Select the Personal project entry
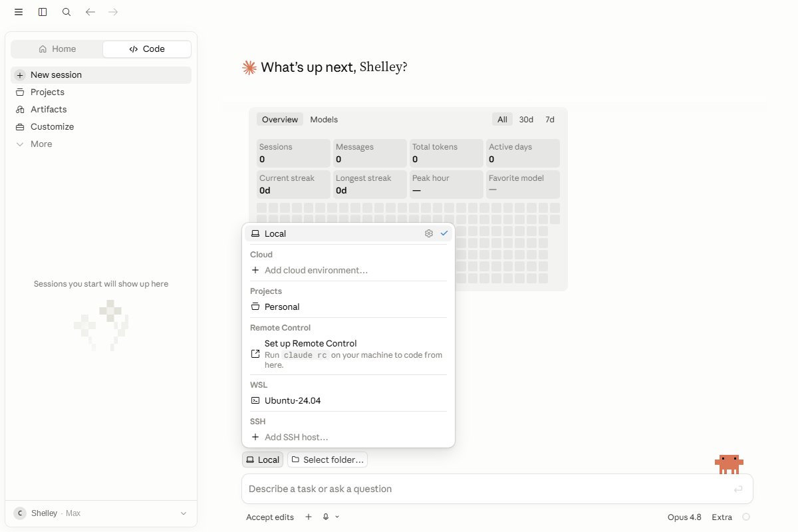This screenshot has width=798, height=532. (348, 307)
